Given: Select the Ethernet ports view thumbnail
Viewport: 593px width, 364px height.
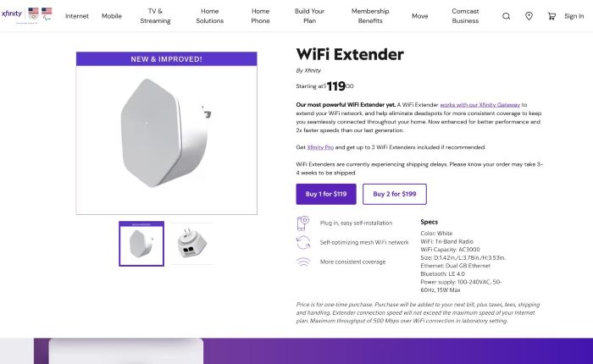Looking at the screenshot, I should 192,245.
